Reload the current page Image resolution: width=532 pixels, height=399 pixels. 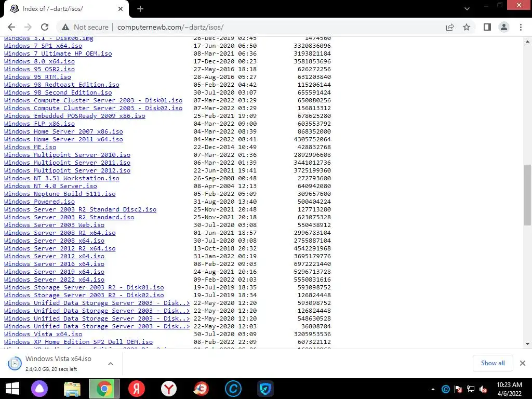pyautogui.click(x=45, y=27)
